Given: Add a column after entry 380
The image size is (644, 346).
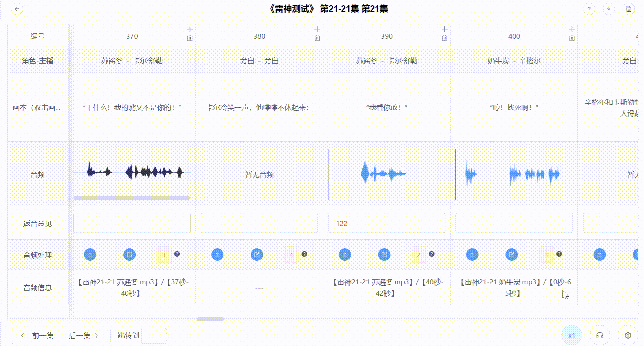Looking at the screenshot, I should (x=317, y=29).
